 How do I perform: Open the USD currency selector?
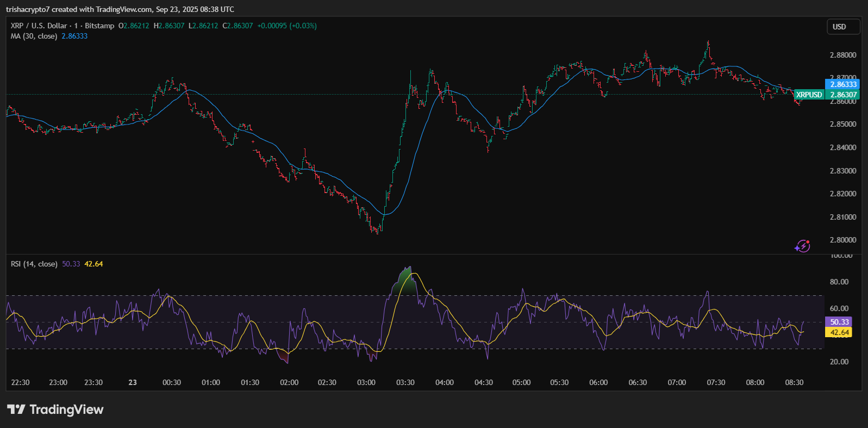pyautogui.click(x=843, y=27)
